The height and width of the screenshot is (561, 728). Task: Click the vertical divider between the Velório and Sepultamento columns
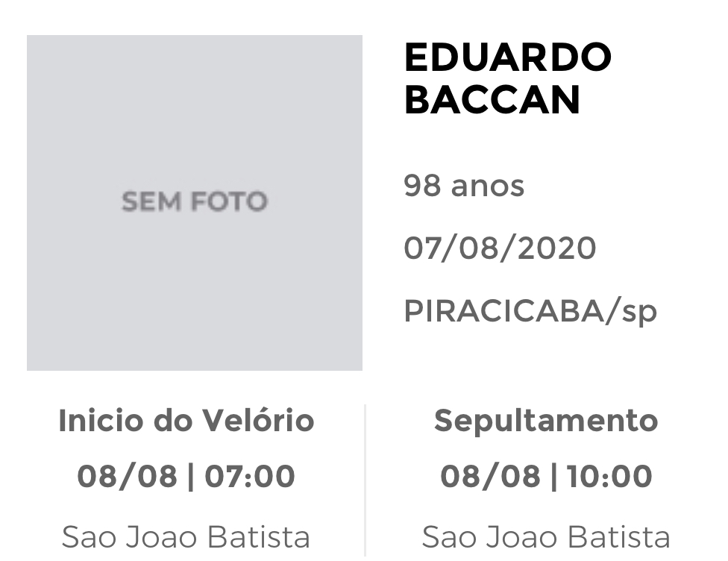click(x=365, y=480)
